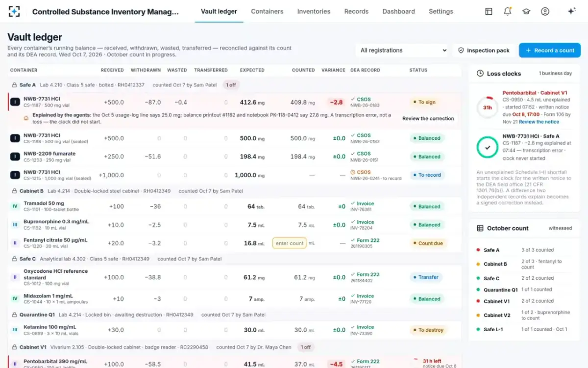This screenshot has width=588, height=368.
Task: Click schedule II badge for Oxycodone HCl
Action: (15, 277)
